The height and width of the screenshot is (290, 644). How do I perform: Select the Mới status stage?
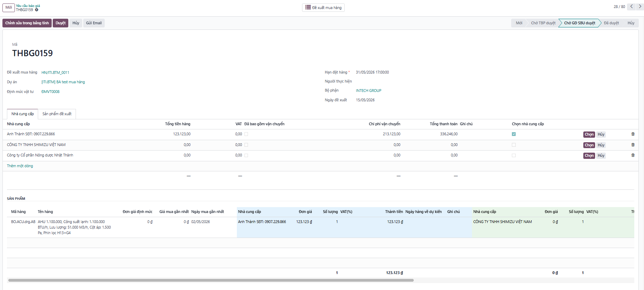coord(519,23)
